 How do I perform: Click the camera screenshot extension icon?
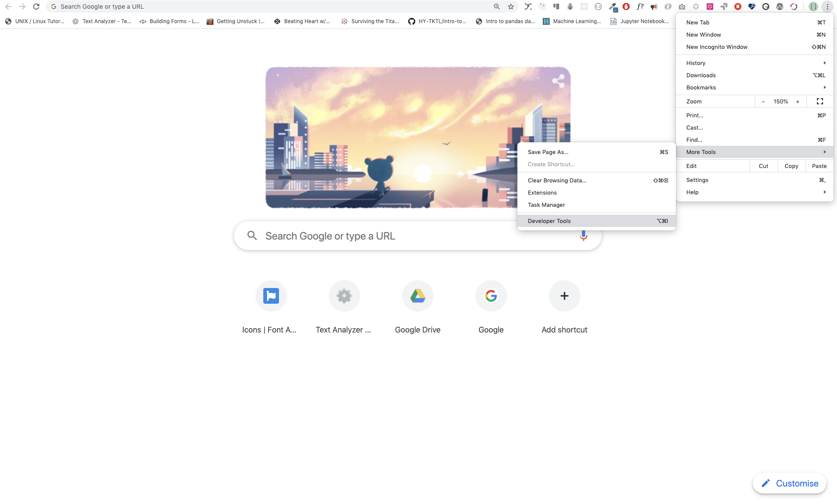tap(682, 7)
